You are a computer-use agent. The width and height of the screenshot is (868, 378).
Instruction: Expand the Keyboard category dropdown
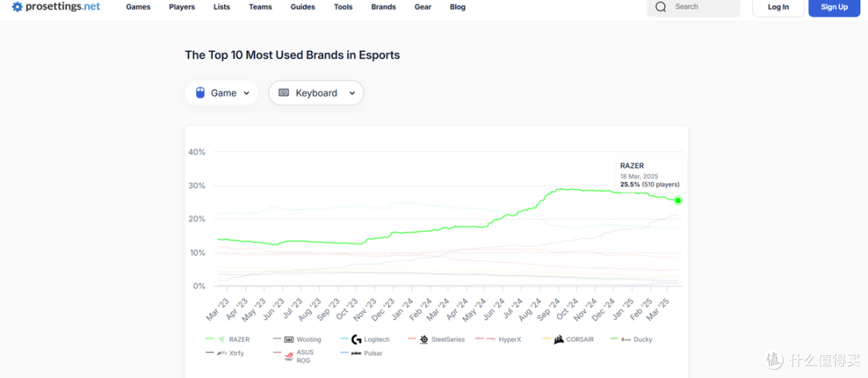coord(316,93)
